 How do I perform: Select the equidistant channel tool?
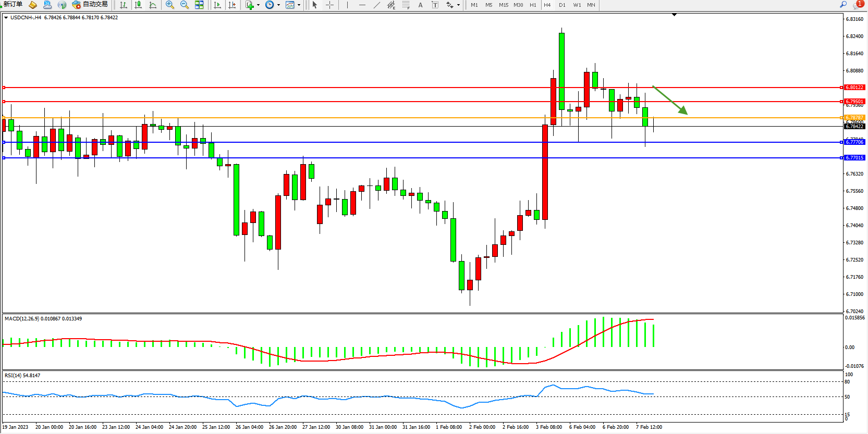(391, 5)
